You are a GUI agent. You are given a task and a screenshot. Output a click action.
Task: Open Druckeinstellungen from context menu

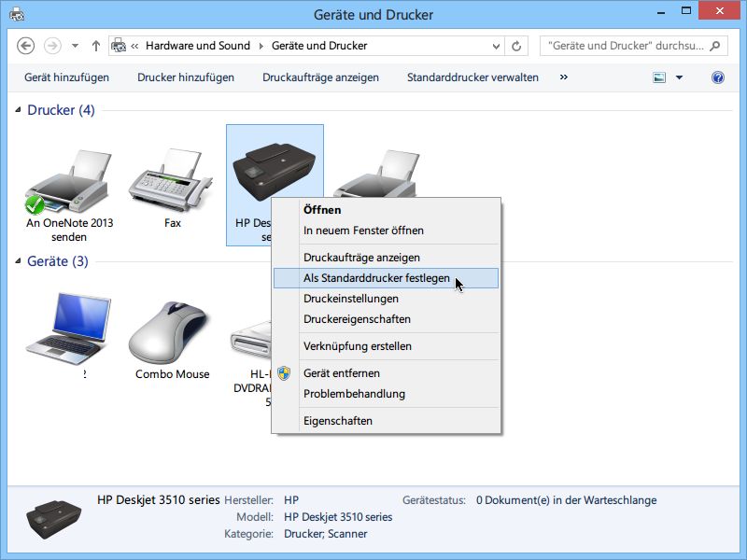click(x=386, y=299)
